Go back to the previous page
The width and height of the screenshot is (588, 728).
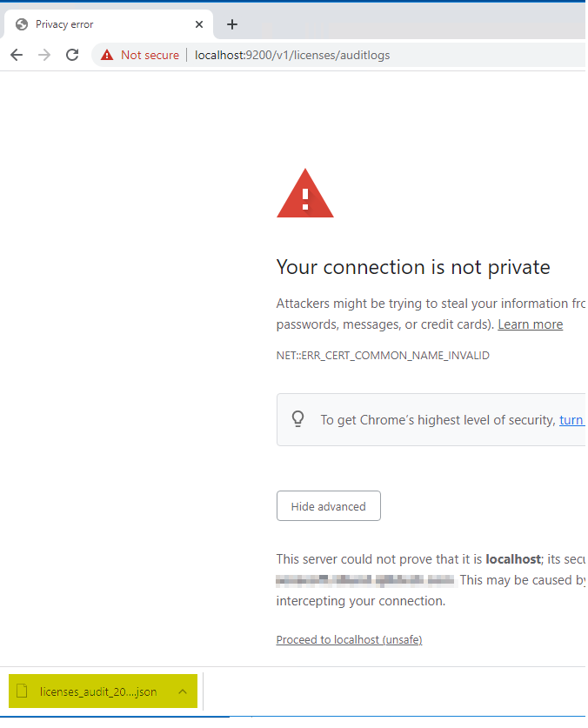click(17, 55)
